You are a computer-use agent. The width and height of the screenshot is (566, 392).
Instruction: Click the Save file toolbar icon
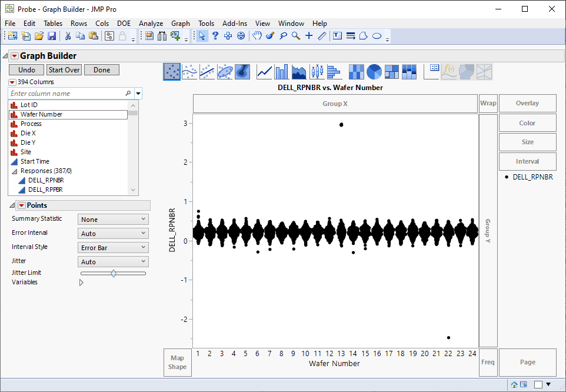tap(52, 36)
